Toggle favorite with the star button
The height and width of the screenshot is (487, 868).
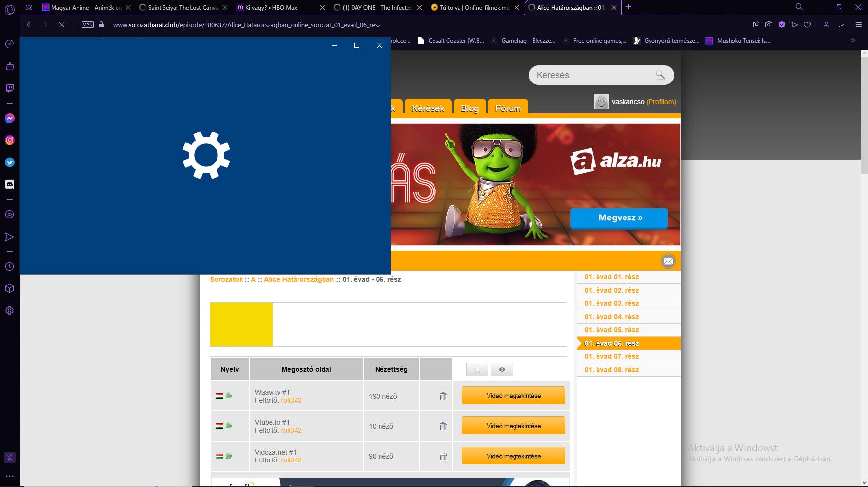pyautogui.click(x=477, y=370)
